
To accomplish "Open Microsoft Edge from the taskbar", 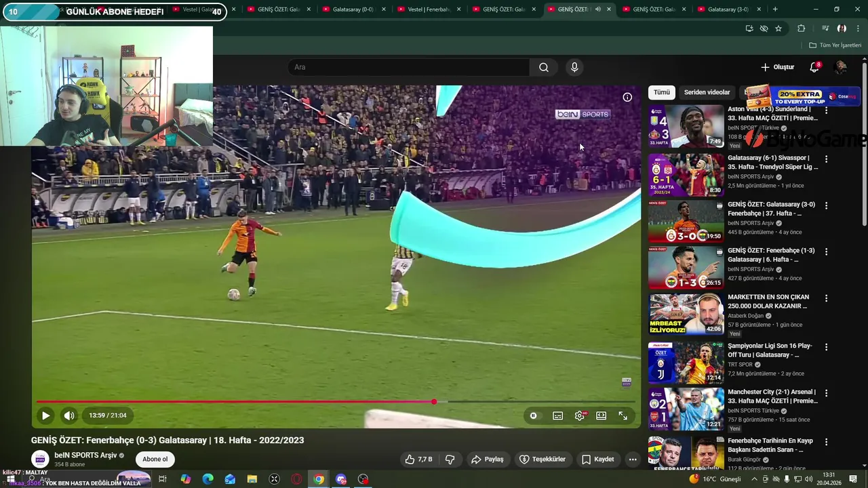I will 208,479.
